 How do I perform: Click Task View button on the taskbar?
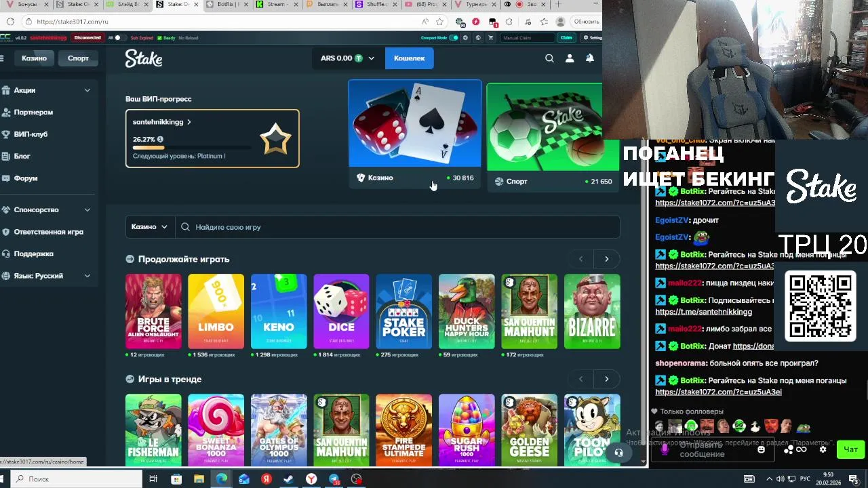[x=153, y=479]
